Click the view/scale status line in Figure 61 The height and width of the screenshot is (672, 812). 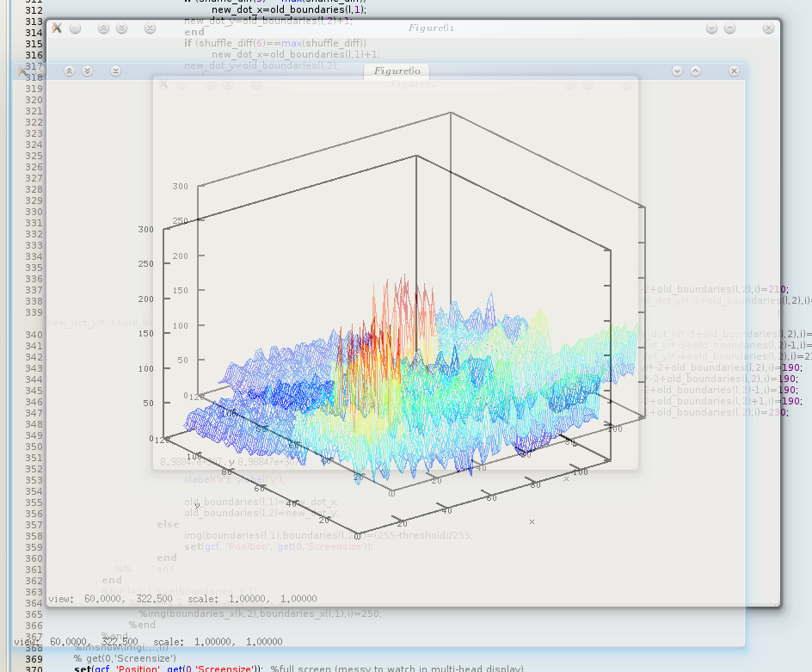coord(183,599)
